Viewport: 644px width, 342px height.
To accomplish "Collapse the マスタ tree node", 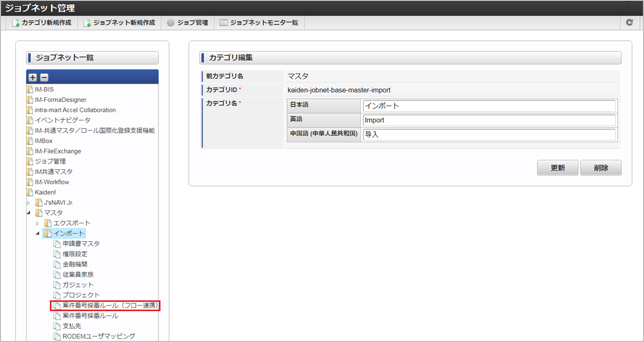I will (x=29, y=213).
